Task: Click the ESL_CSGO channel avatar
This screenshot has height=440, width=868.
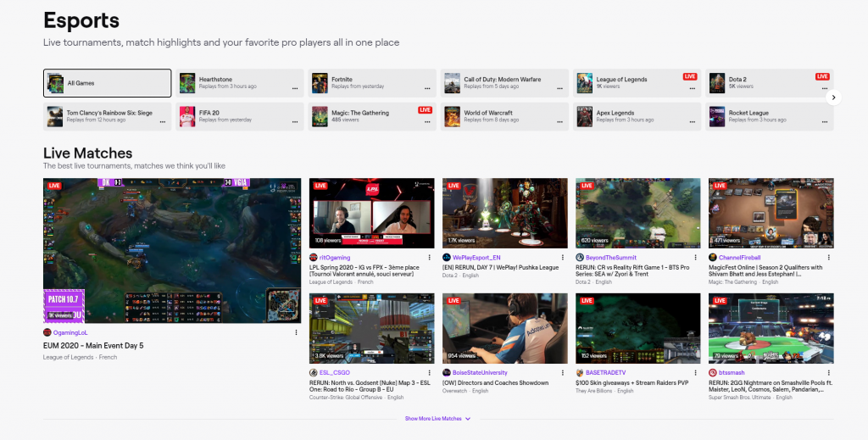Action: point(314,372)
